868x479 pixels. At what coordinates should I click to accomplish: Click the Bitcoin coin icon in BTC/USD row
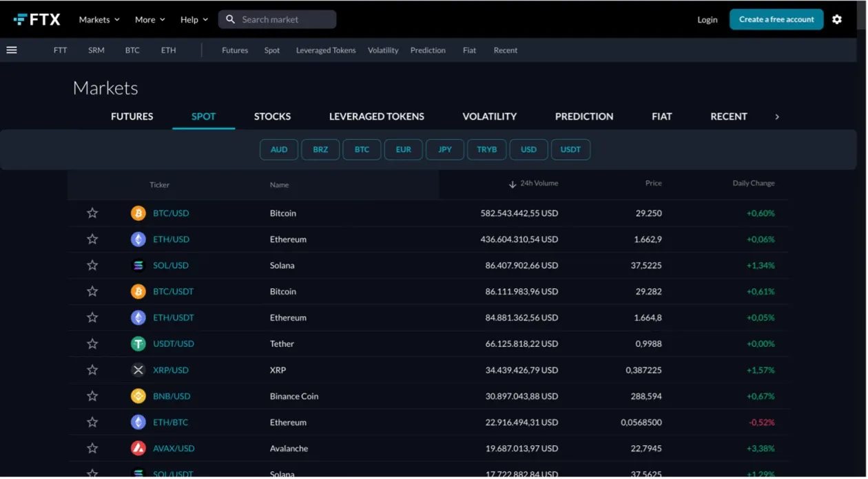point(137,213)
